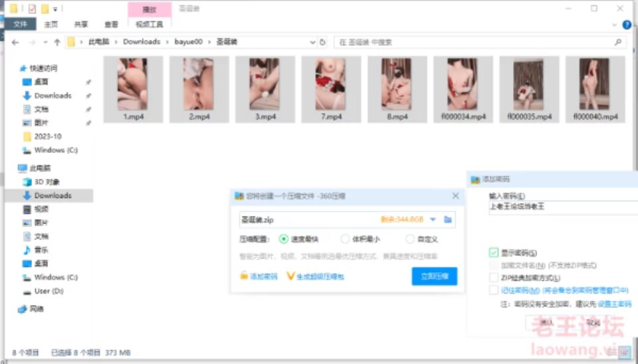Click 生成超级压缩包 option

315,276
